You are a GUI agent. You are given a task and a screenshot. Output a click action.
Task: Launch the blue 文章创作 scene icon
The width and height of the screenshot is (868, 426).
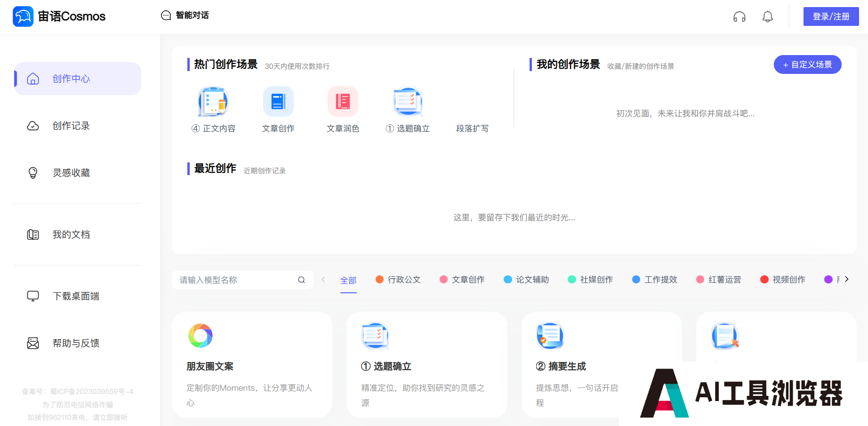tap(278, 101)
